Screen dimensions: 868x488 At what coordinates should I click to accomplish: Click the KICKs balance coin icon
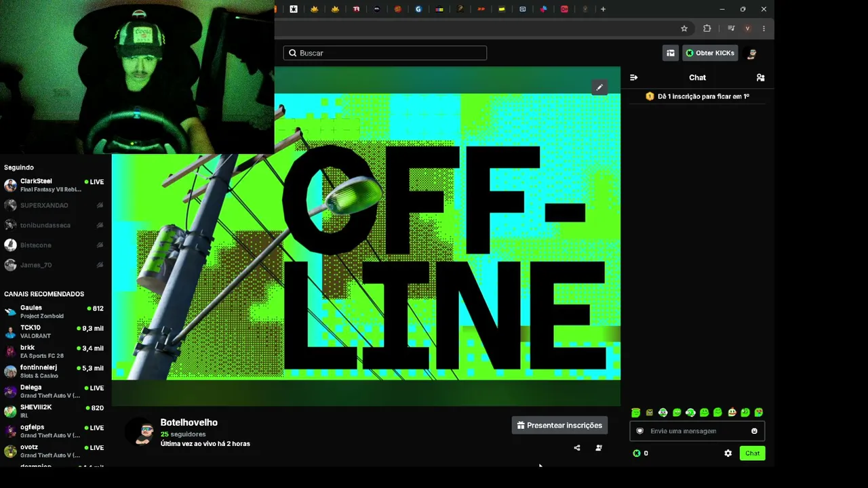636,453
